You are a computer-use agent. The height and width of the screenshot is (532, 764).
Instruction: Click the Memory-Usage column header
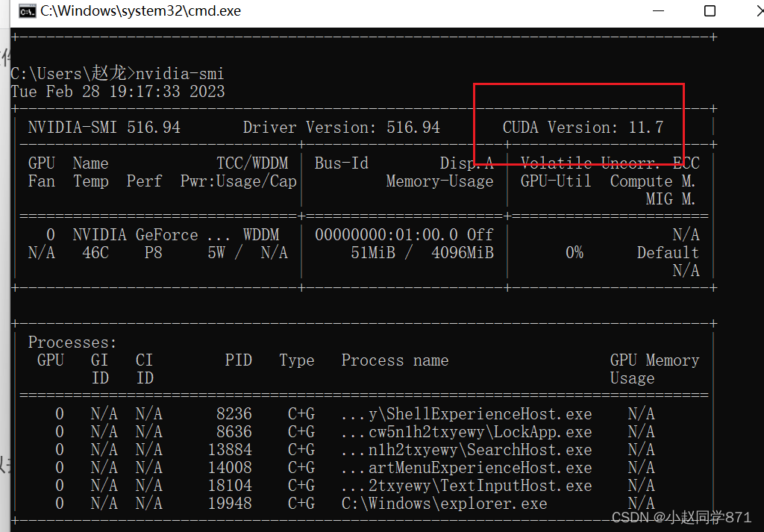coord(440,181)
